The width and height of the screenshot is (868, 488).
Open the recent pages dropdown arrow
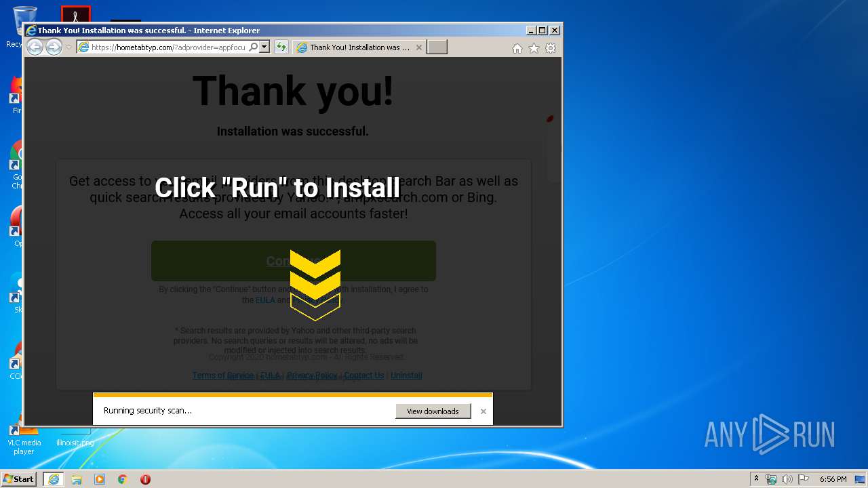pyautogui.click(x=68, y=47)
